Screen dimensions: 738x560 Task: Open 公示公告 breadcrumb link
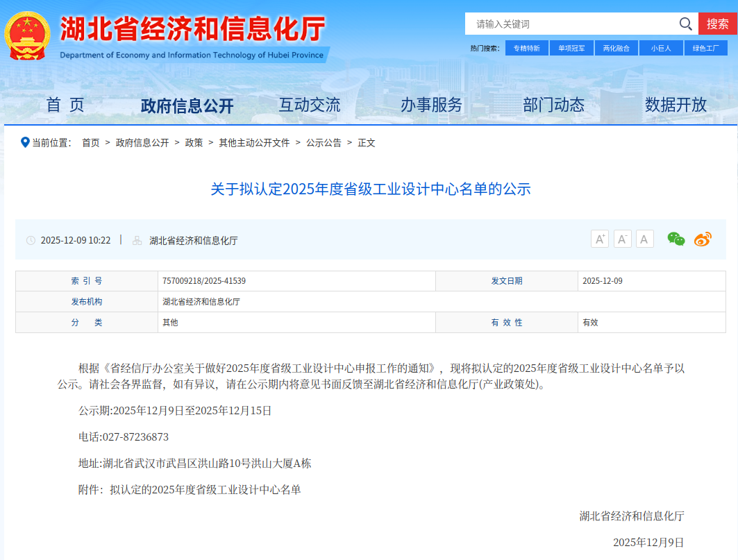324,143
